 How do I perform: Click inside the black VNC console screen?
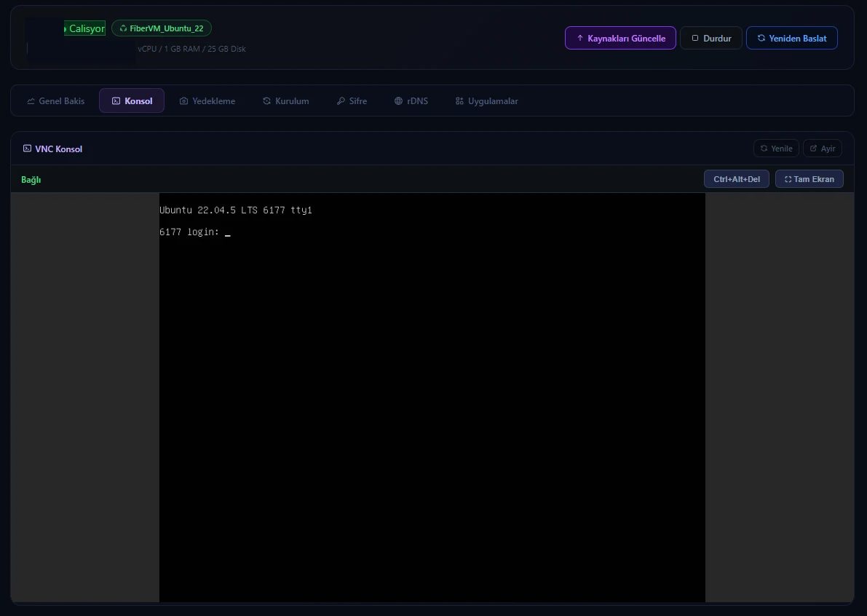coord(432,397)
